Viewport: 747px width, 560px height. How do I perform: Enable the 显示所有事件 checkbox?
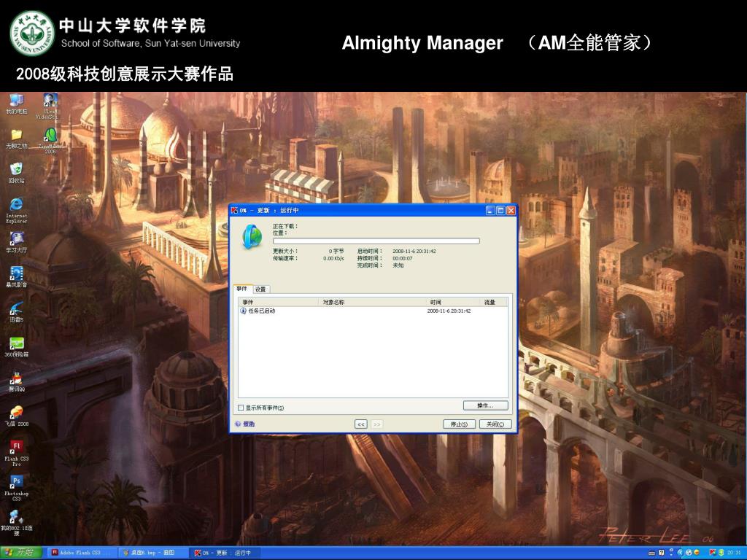coord(241,408)
